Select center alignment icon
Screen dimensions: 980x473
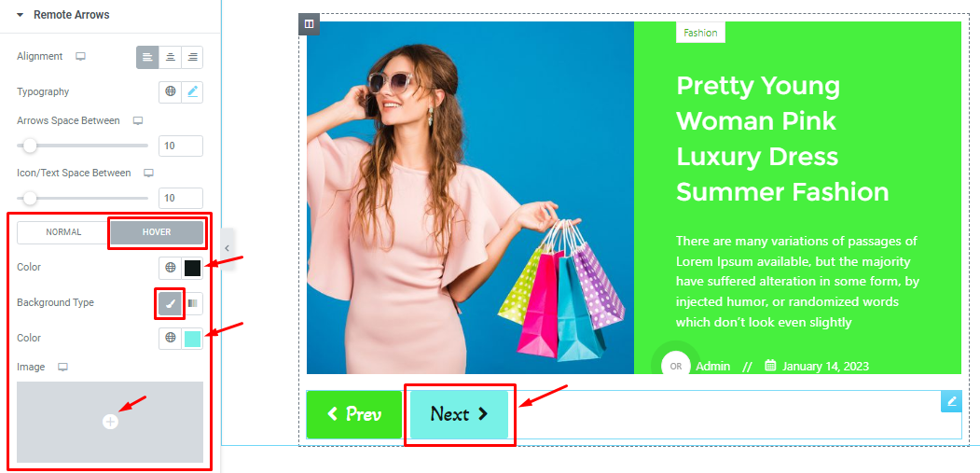pyautogui.click(x=170, y=57)
